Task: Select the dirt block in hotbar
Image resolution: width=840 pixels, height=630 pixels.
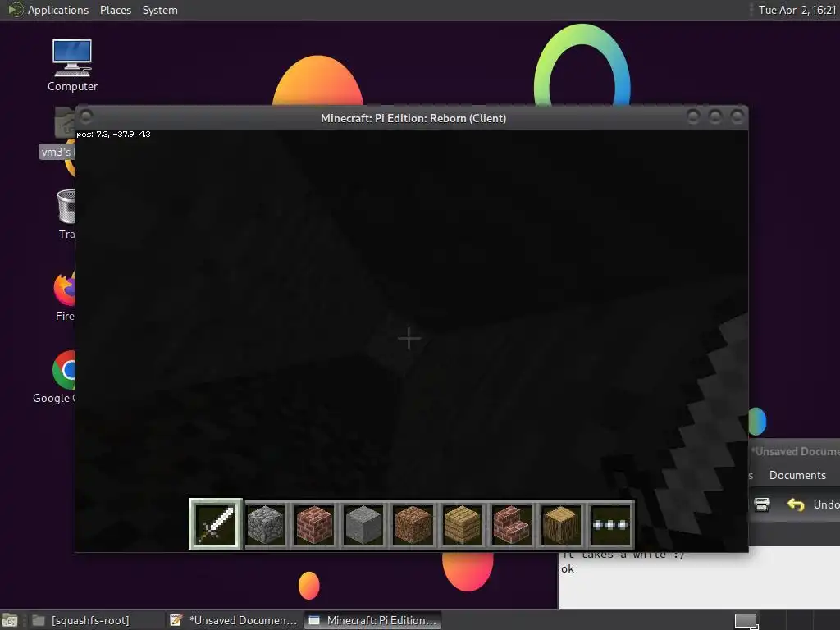Action: coord(413,524)
